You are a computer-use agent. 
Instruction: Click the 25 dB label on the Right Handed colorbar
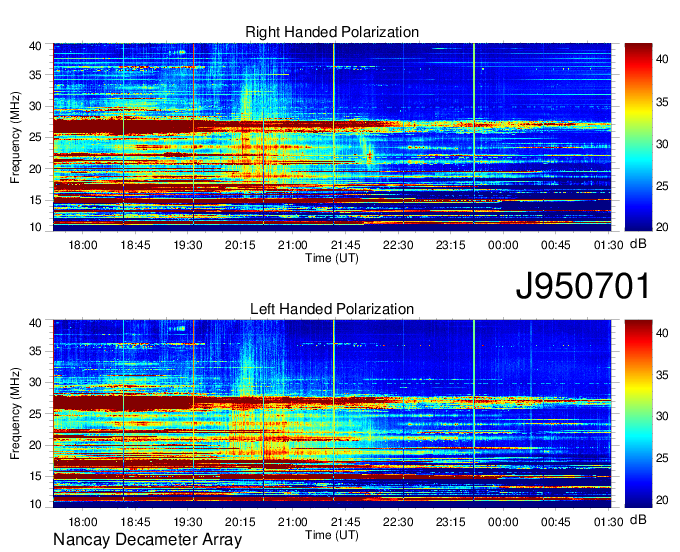pos(662,186)
